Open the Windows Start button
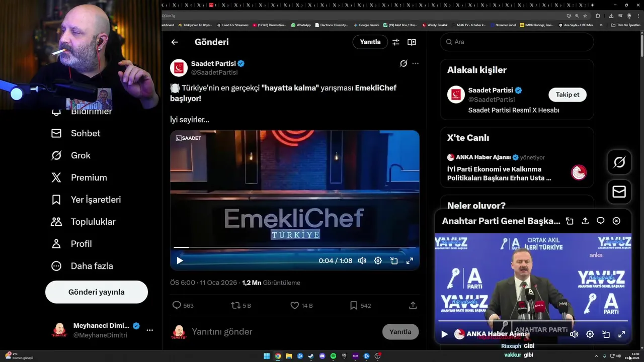The image size is (644, 362). (x=267, y=356)
